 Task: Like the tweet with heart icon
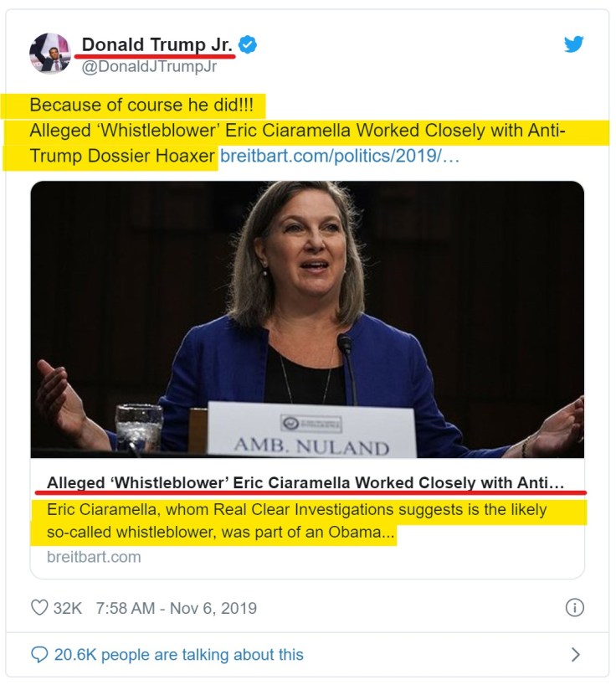39,608
